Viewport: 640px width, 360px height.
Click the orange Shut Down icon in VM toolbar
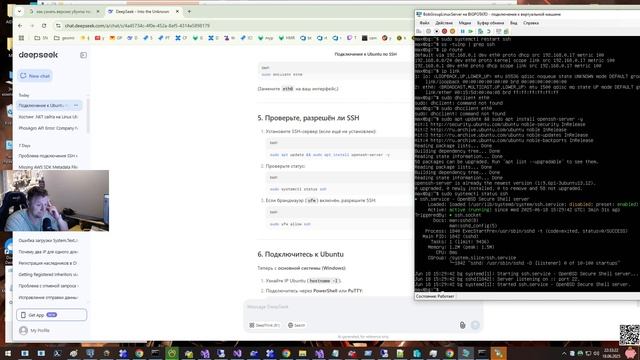coord(452,31)
